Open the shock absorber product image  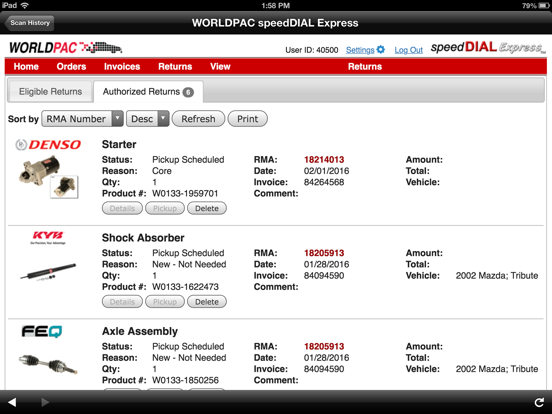click(48, 271)
